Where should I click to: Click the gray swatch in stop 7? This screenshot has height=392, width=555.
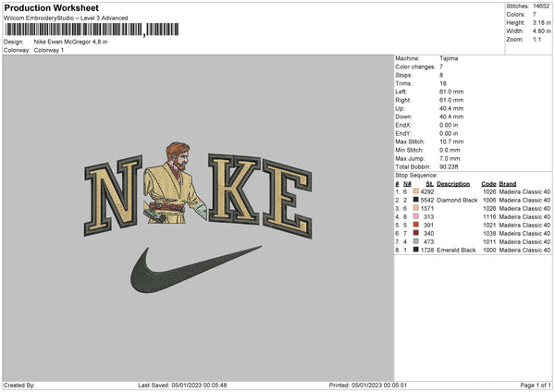pos(416,241)
